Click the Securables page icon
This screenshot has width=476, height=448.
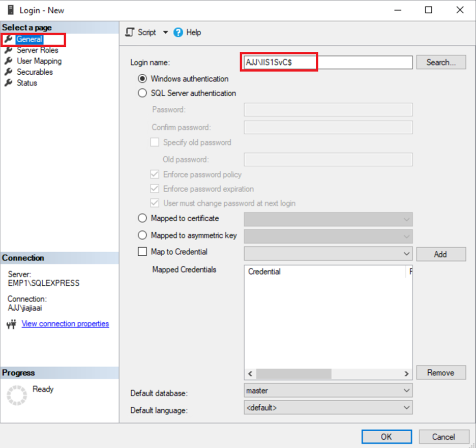(9, 72)
